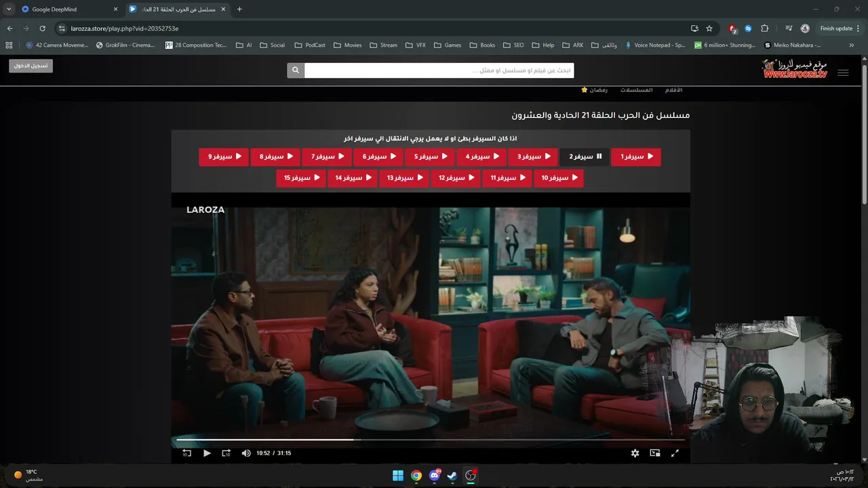868x488 pixels.
Task: Switch to server سيرفر 12
Action: pos(456,178)
